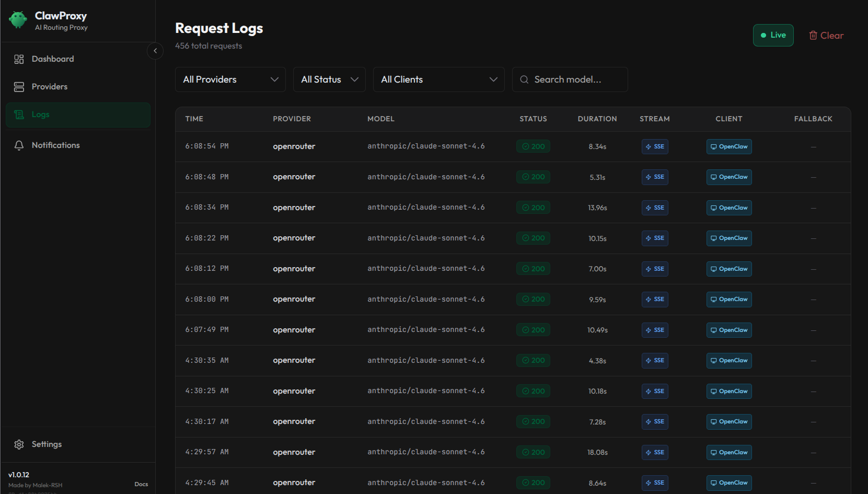Click the 5.31s duration value

coord(597,177)
